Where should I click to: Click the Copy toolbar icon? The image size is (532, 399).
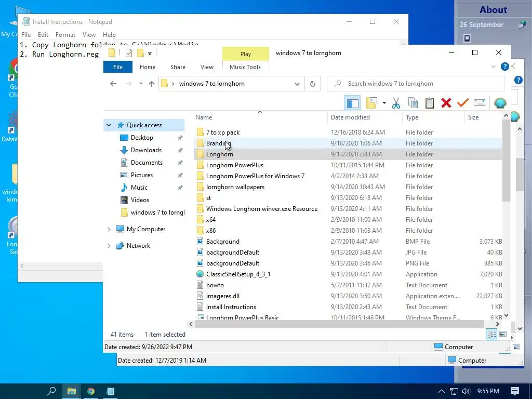tap(413, 103)
